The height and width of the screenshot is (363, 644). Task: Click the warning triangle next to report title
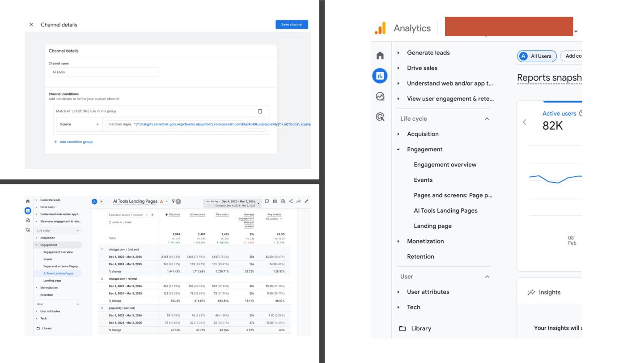[x=161, y=201]
